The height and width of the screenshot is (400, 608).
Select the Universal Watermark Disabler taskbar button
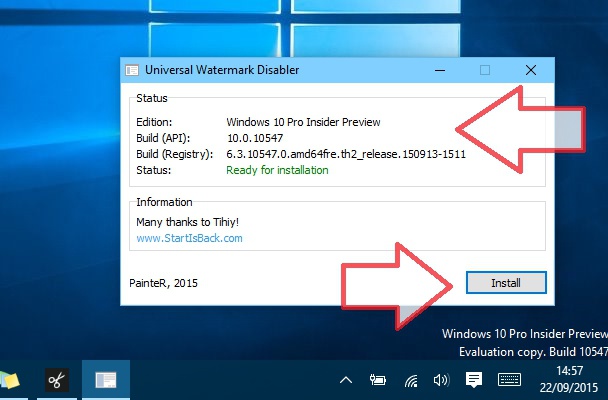coord(106,380)
